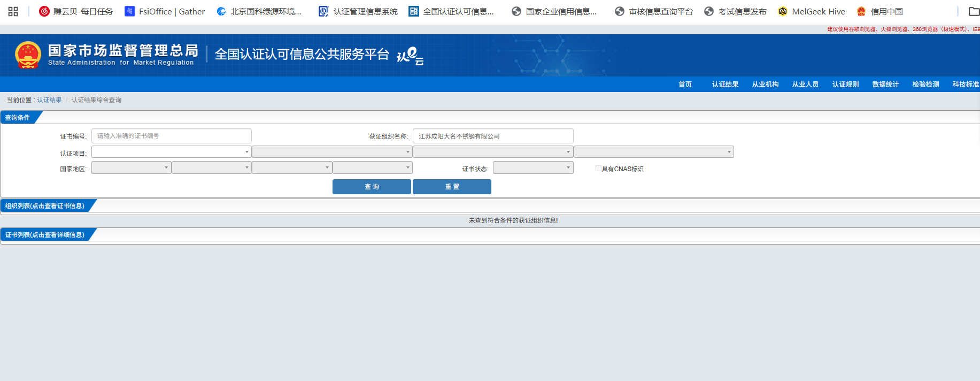
Task: Click the 赚云贝-每日任务 bookmark icon
Action: pos(44,11)
